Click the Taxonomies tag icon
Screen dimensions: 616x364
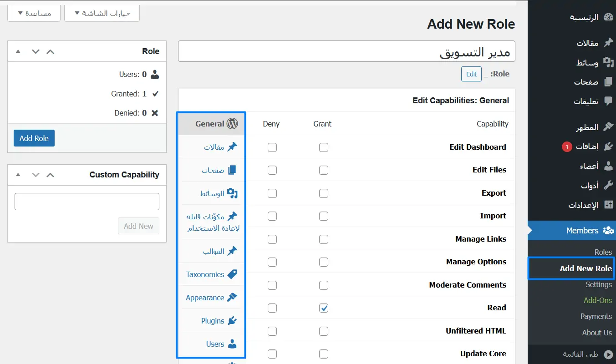(x=232, y=274)
